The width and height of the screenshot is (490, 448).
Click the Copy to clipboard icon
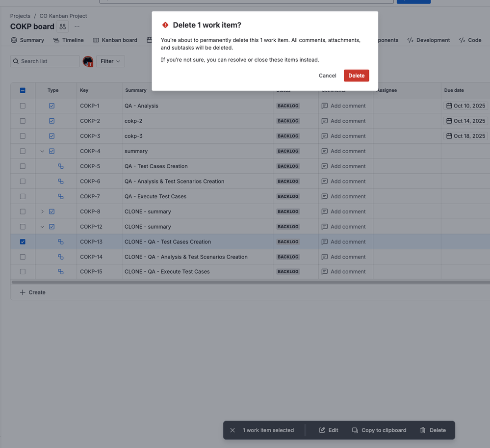click(x=354, y=430)
